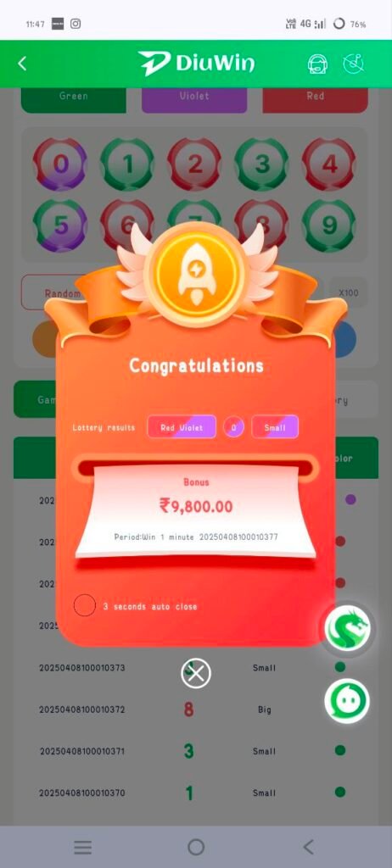This screenshot has width=392, height=868.
Task: Pick the Violet color bet
Action: (x=194, y=99)
